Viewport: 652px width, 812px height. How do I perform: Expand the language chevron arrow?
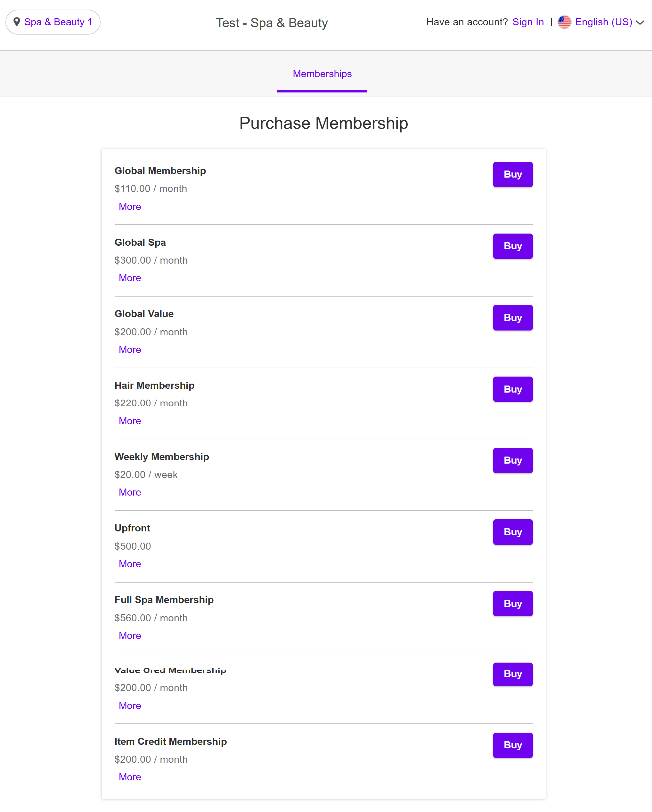click(x=640, y=23)
